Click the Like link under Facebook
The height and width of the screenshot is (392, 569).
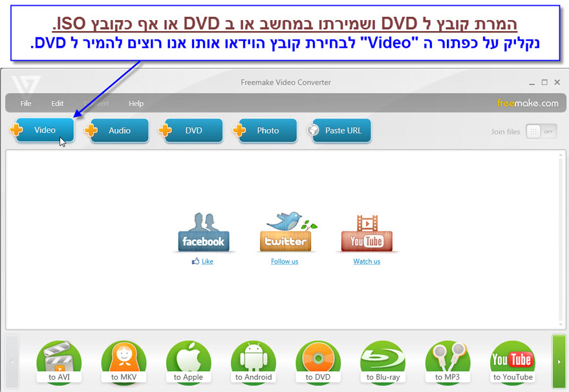(x=208, y=261)
